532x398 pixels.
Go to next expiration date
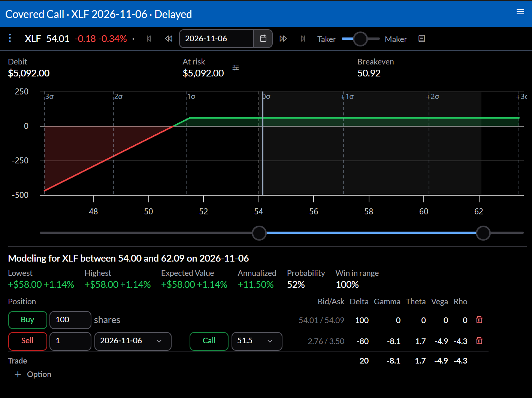(x=283, y=39)
